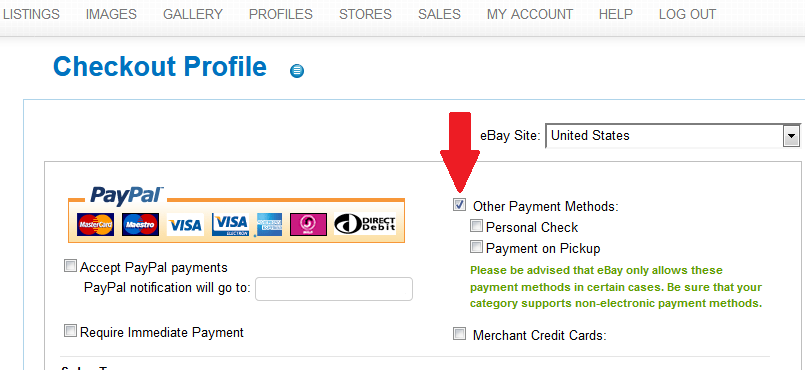The width and height of the screenshot is (805, 370).
Task: Toggle Merchant Credit Cards checkbox
Action: tap(459, 334)
